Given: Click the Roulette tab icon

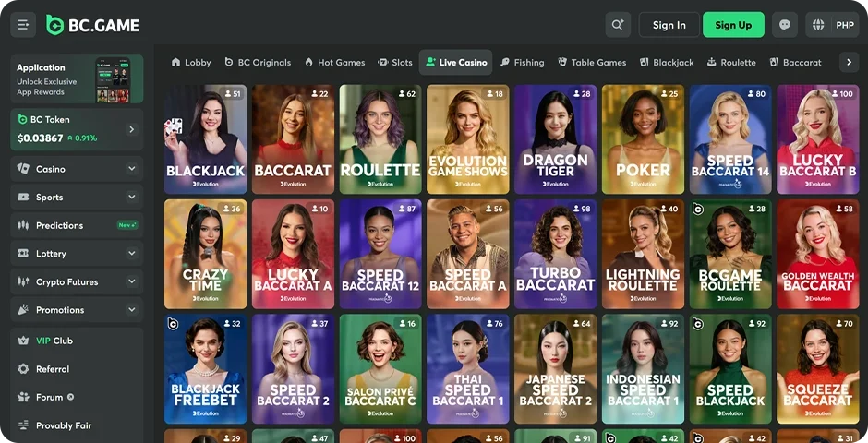Looking at the screenshot, I should (711, 62).
